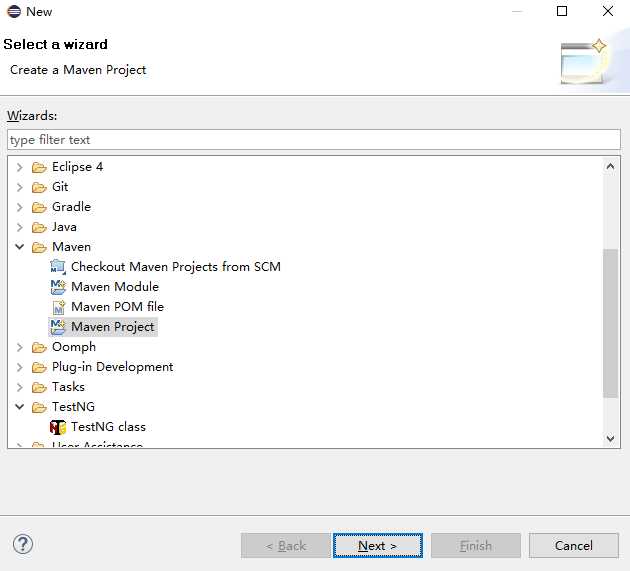Click the disabled Finish button
Viewport: 630px width, 571px height.
(x=476, y=546)
